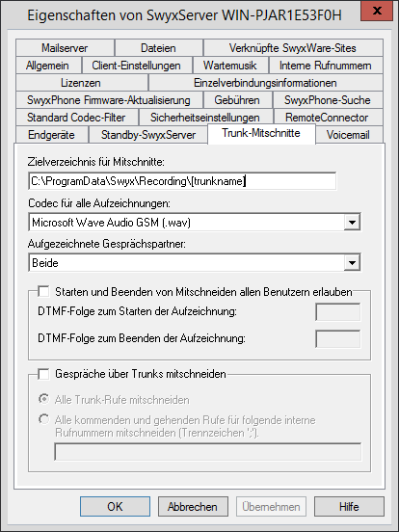
Task: Switch to the RemoteConnector tab
Action: pyautogui.click(x=327, y=117)
